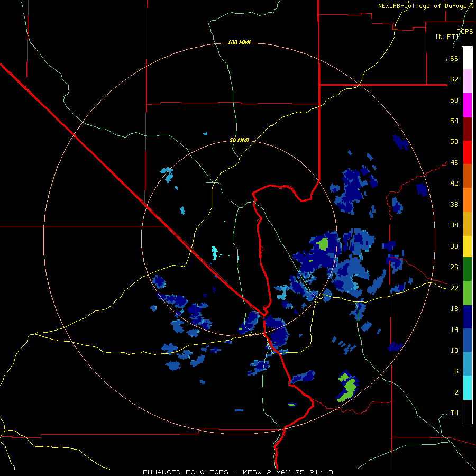Click the "34" legend value

[x=454, y=225]
